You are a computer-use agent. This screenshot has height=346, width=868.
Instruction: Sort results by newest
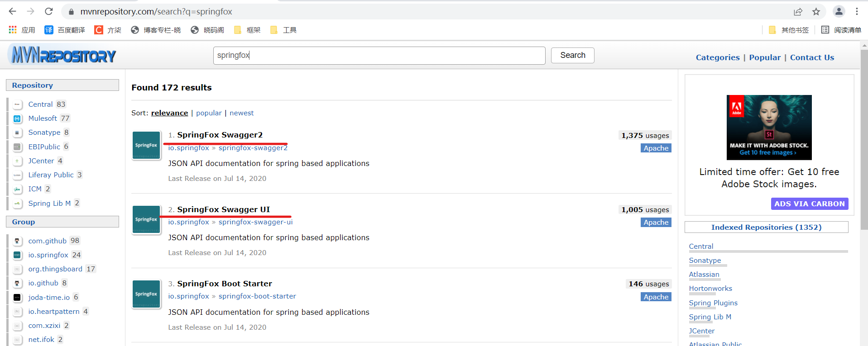point(241,113)
